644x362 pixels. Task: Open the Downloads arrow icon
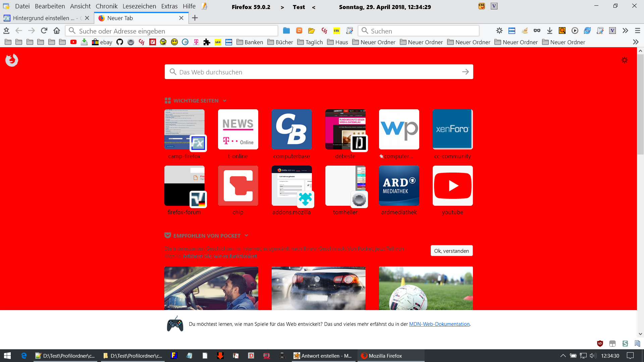pyautogui.click(x=549, y=31)
